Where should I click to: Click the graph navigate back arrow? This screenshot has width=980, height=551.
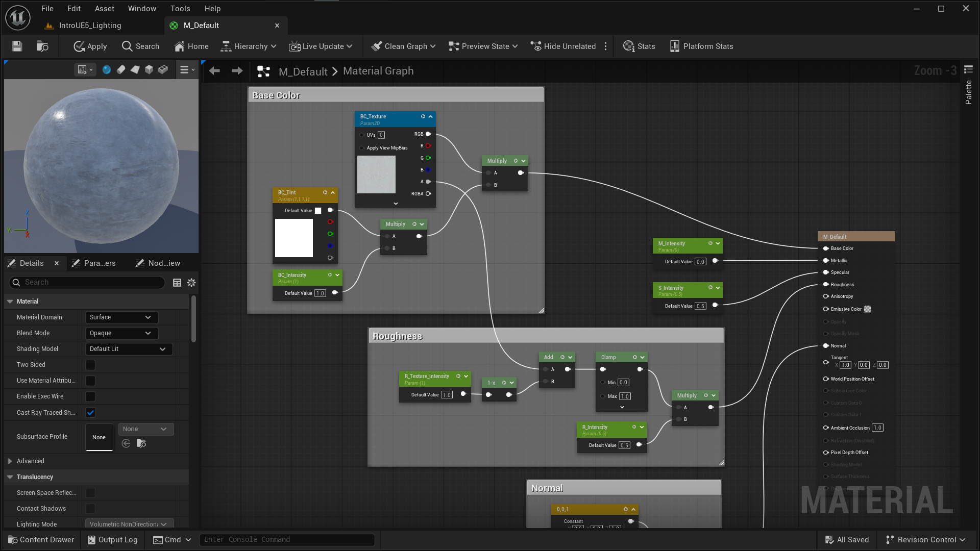pyautogui.click(x=214, y=71)
